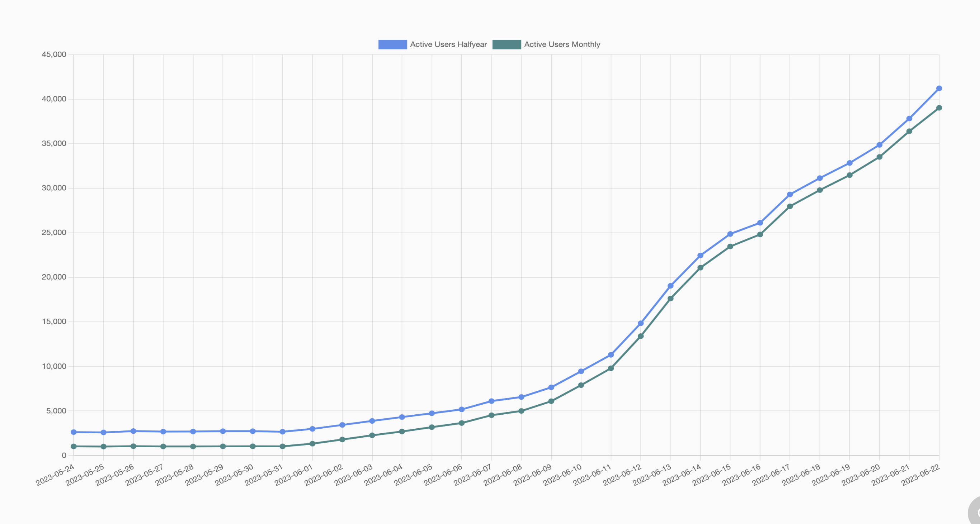The image size is (980, 524).
Task: Select Monthly data point at 2023-05-24
Action: (74, 447)
